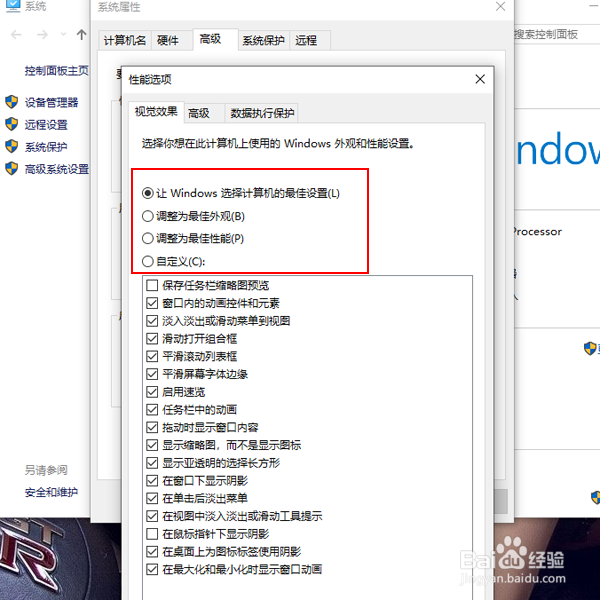The height and width of the screenshot is (600, 600).
Task: Toggle 在最大化和最小化时显示窗口动画 checkbox
Action: click(152, 569)
